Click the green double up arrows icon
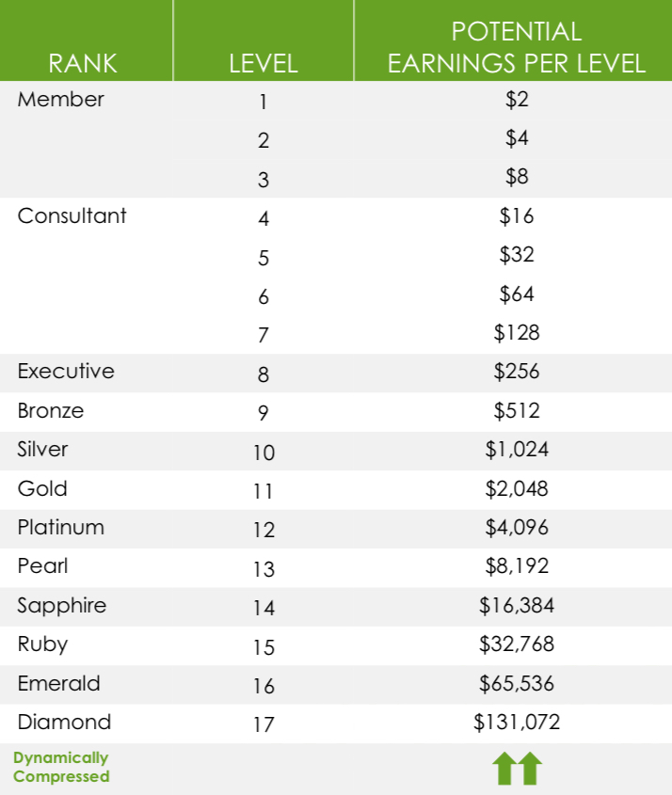The width and height of the screenshot is (672, 795). pyautogui.click(x=517, y=768)
